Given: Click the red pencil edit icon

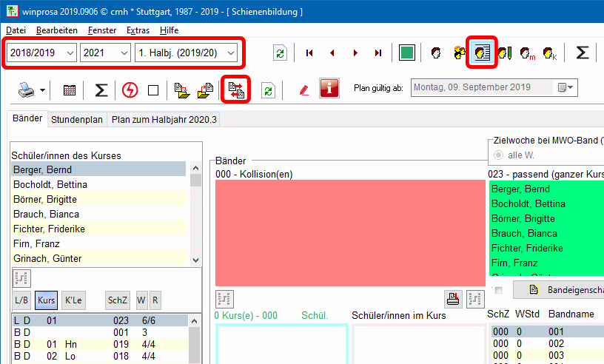Looking at the screenshot, I should [x=303, y=90].
